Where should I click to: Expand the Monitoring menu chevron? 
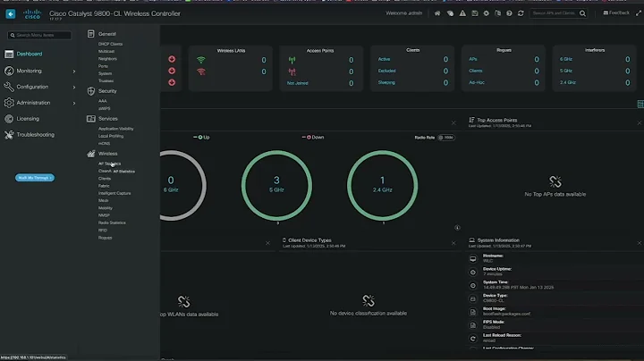pyautogui.click(x=74, y=71)
